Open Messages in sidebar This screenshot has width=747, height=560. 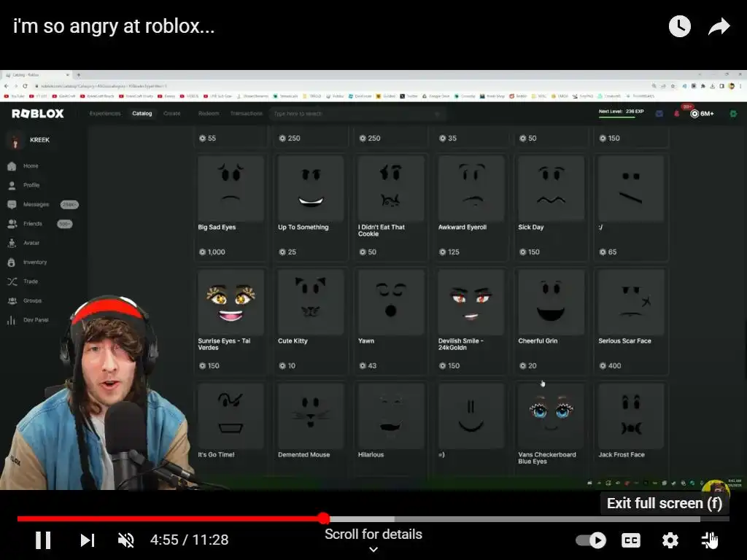tap(36, 204)
